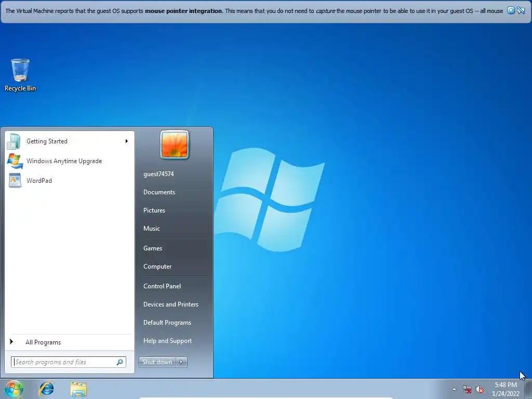Image resolution: width=532 pixels, height=399 pixels.
Task: Open the shut down options arrow
Action: [181, 362]
